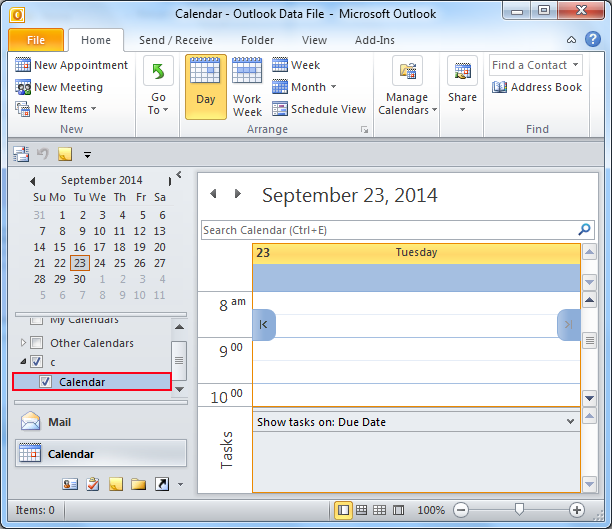Switch to Schedule View
Image resolution: width=612 pixels, height=529 pixels.
319,109
